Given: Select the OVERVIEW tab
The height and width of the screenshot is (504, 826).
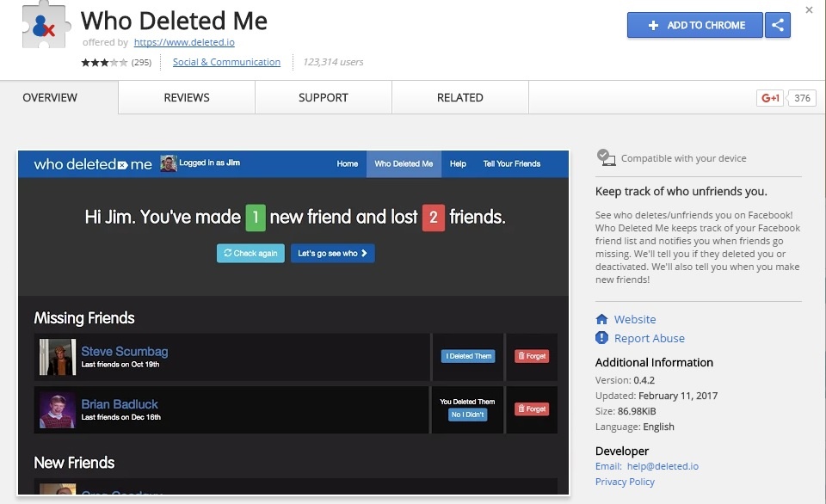Looking at the screenshot, I should click(x=50, y=97).
